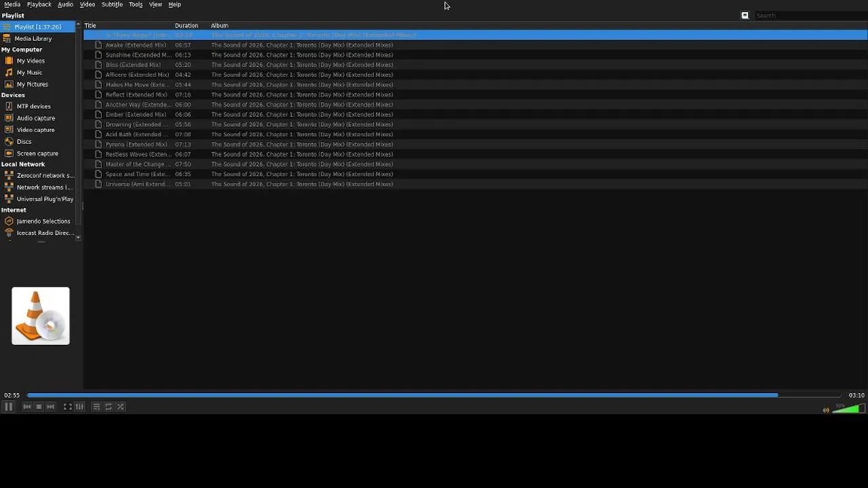
Task: Select the track "Awake (Extended Mix)"
Action: coord(136,45)
